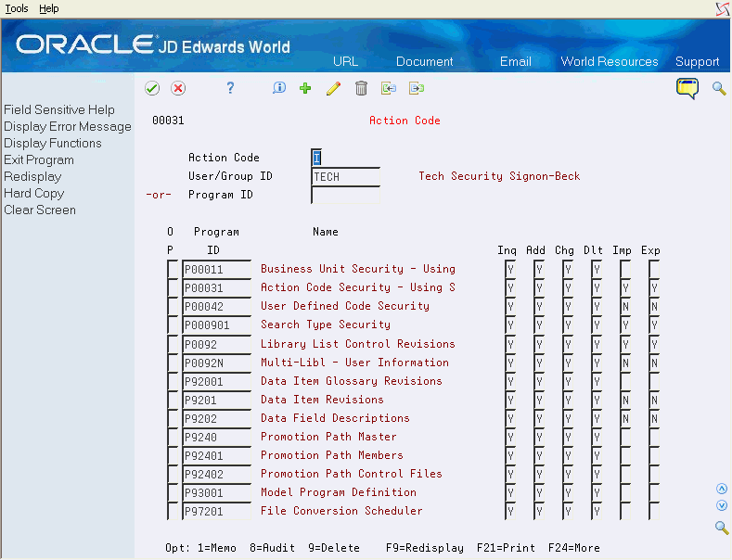Click the Add field for P00031

(x=539, y=288)
